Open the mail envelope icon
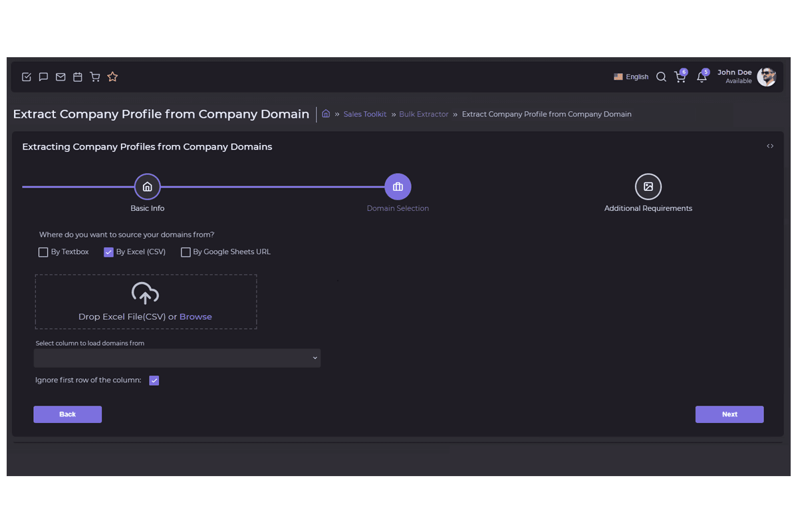 [x=61, y=77]
